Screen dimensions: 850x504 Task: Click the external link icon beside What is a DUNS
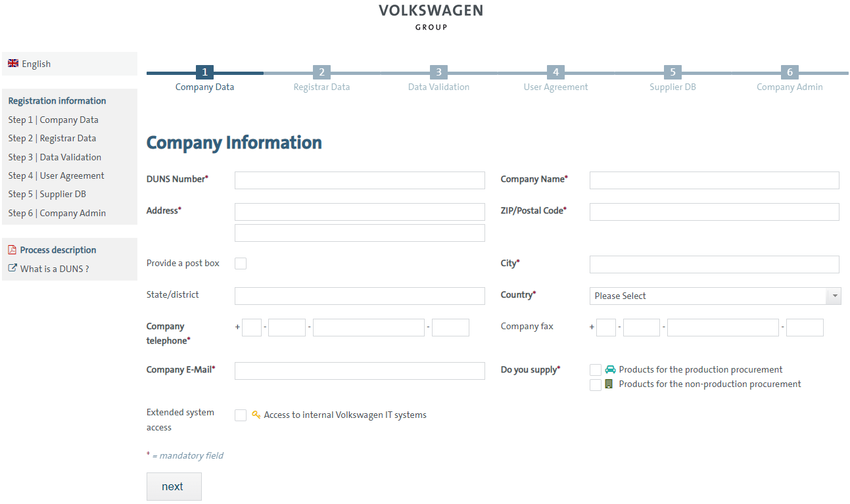(12, 268)
